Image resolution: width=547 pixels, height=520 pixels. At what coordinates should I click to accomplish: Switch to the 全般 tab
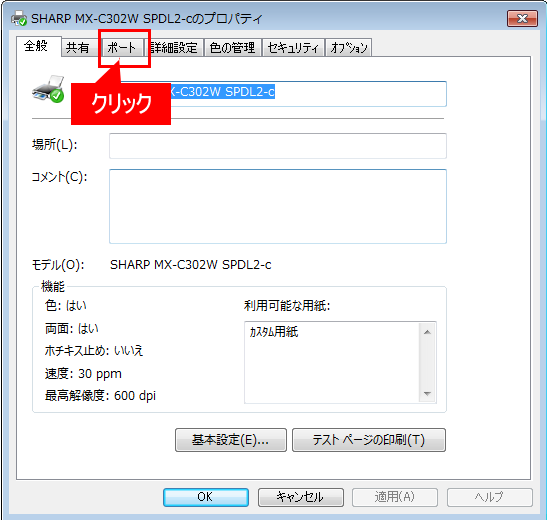pyautogui.click(x=38, y=46)
